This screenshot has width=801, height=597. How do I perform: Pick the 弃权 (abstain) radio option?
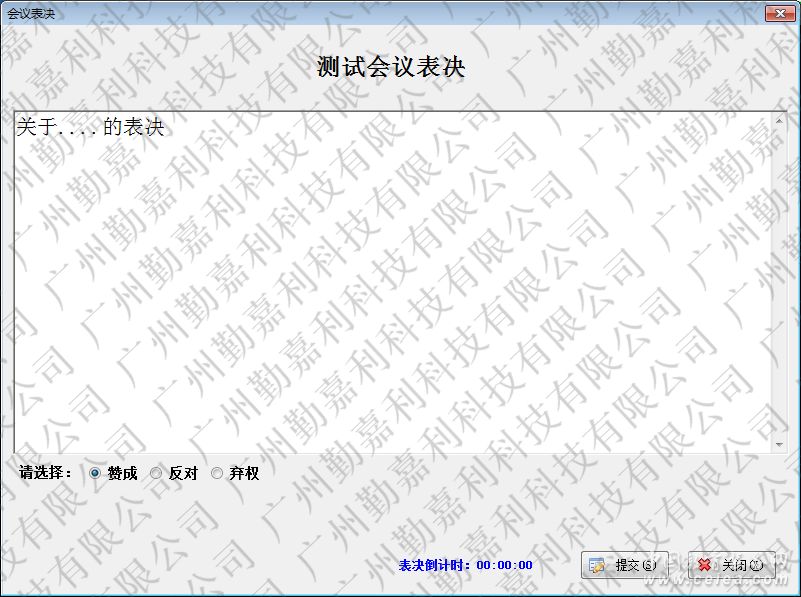pos(217,474)
